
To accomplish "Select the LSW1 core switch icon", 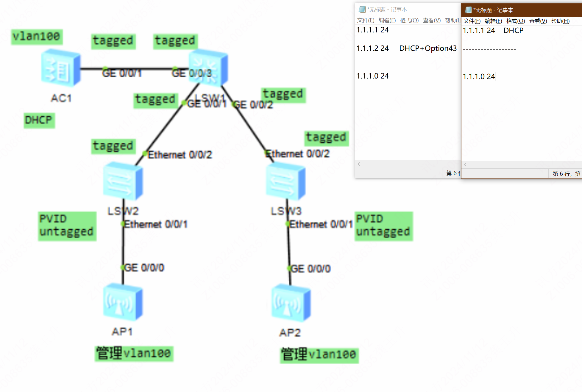I will pyautogui.click(x=209, y=68).
